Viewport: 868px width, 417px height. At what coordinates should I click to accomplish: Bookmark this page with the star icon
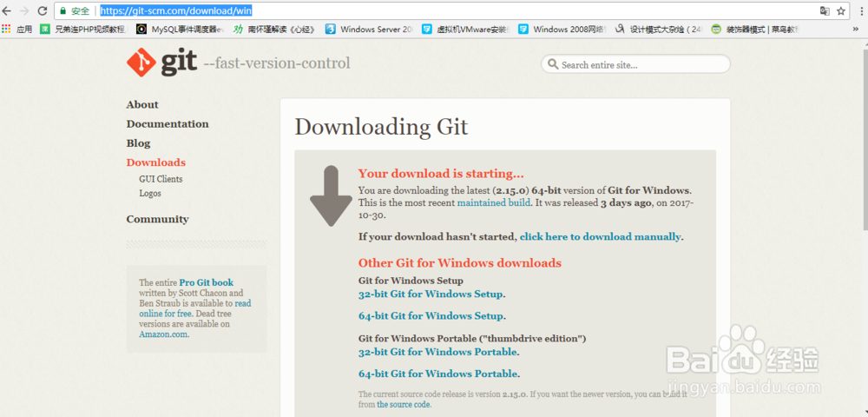point(841,10)
